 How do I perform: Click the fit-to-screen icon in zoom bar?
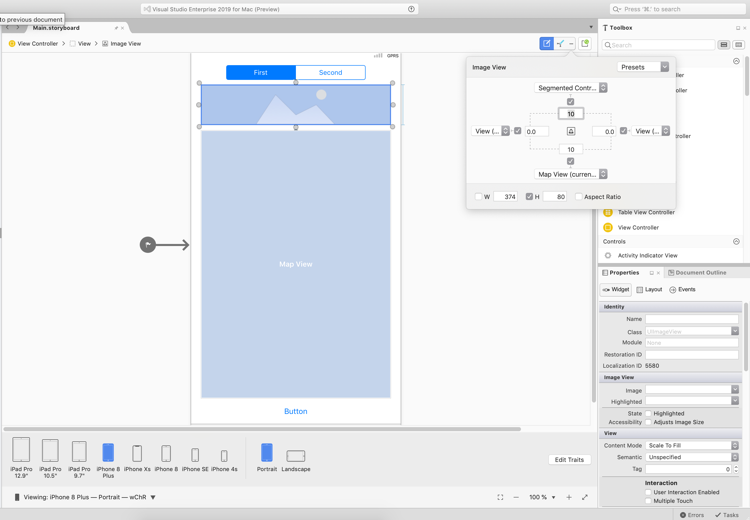coord(501,497)
